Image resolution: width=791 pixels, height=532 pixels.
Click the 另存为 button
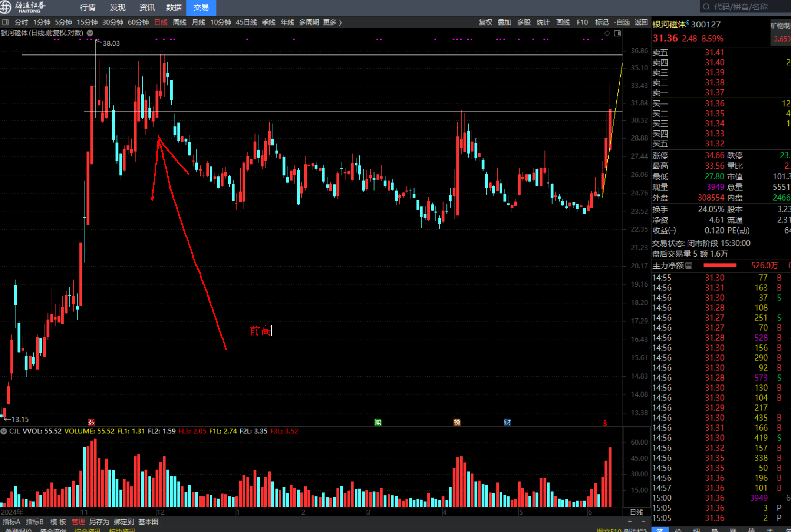[99, 522]
